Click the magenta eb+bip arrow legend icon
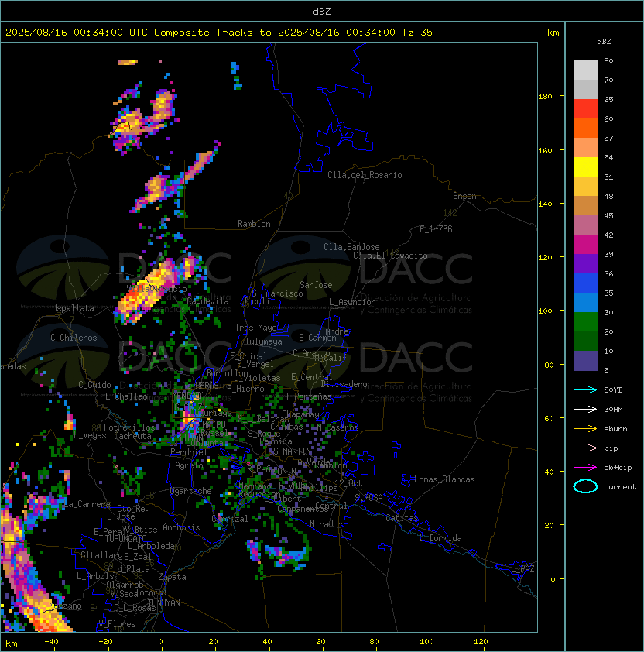The image size is (644, 652). [585, 468]
